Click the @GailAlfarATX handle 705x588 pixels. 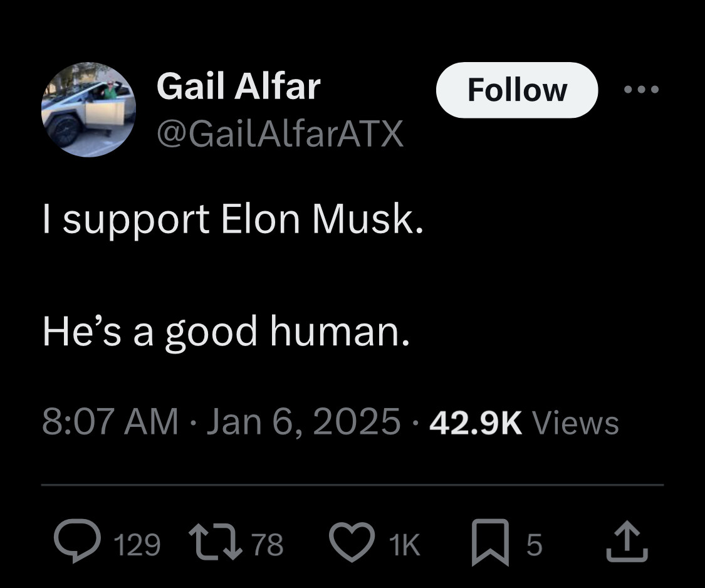pos(279,132)
